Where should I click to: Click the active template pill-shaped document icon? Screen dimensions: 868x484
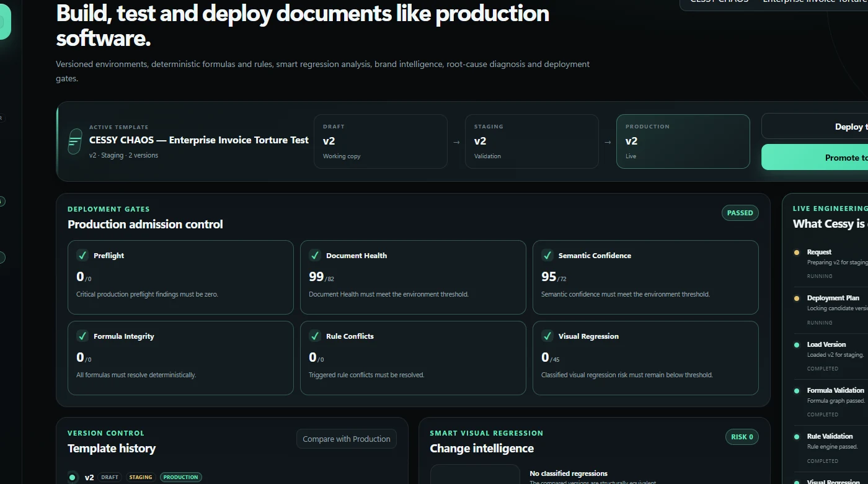[74, 141]
